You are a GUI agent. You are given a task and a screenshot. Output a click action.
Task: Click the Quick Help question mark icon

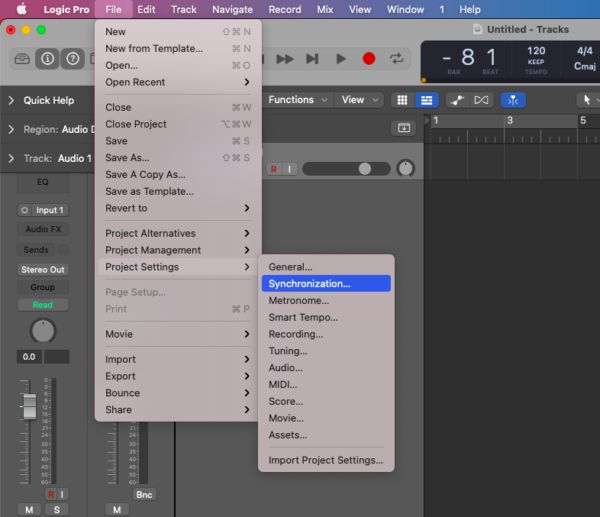tap(73, 59)
